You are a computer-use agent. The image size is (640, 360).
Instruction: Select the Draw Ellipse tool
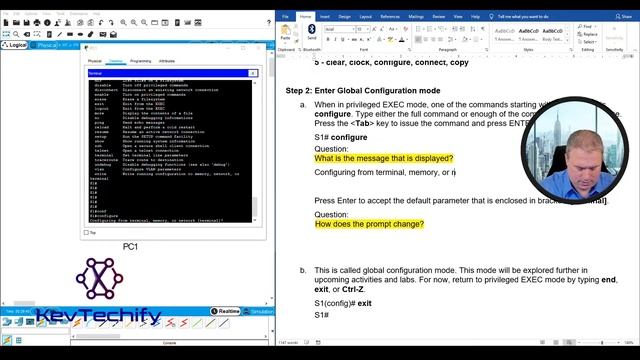(x=80, y=34)
